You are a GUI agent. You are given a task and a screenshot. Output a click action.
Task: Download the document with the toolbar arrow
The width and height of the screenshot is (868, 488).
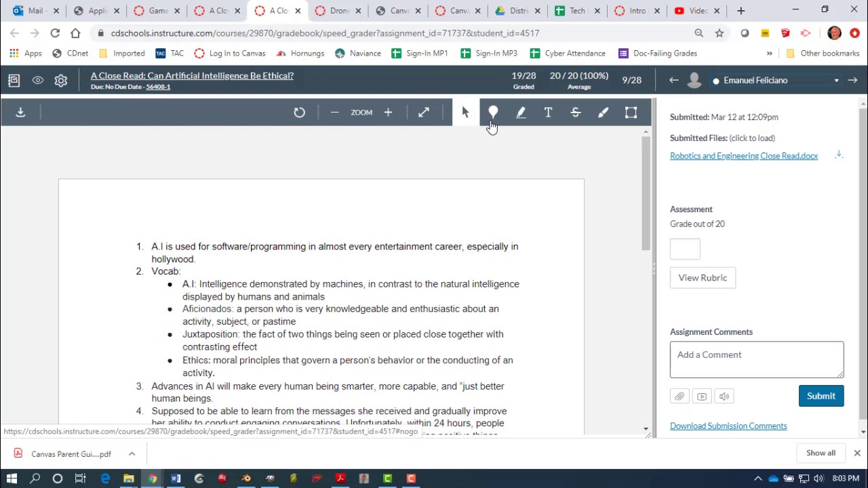[x=20, y=113]
